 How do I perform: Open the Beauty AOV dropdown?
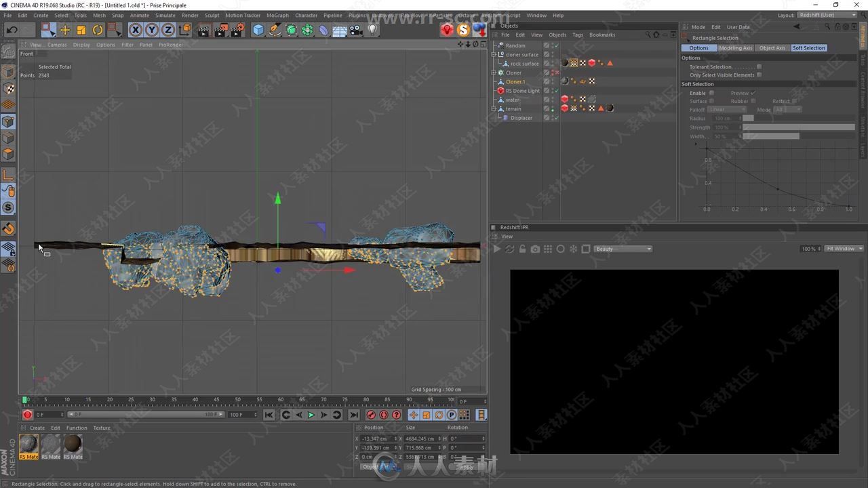point(623,249)
